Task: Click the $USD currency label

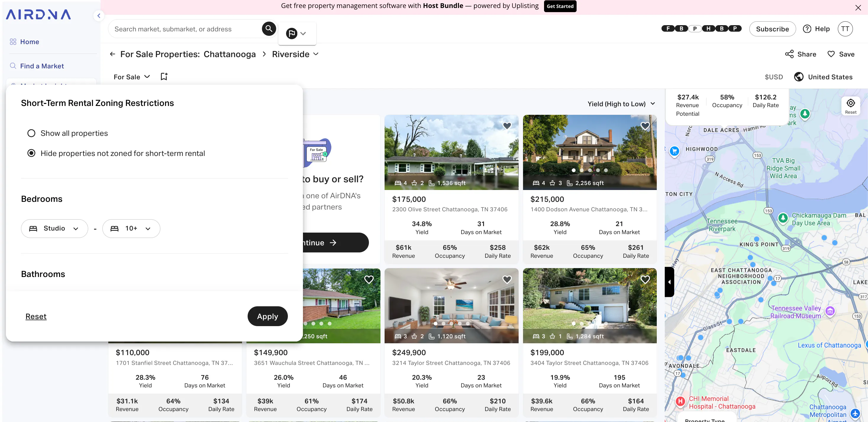Action: pyautogui.click(x=774, y=77)
